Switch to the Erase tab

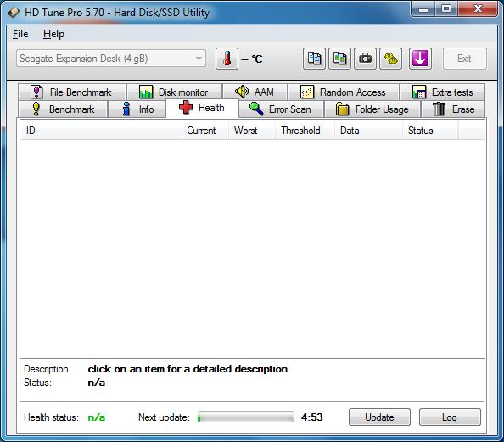point(453,109)
